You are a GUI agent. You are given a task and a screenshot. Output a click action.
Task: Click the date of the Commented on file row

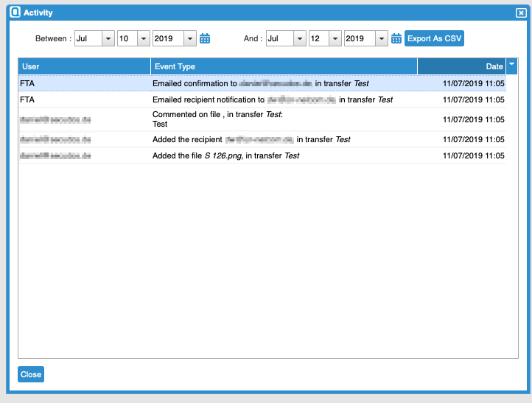click(473, 119)
